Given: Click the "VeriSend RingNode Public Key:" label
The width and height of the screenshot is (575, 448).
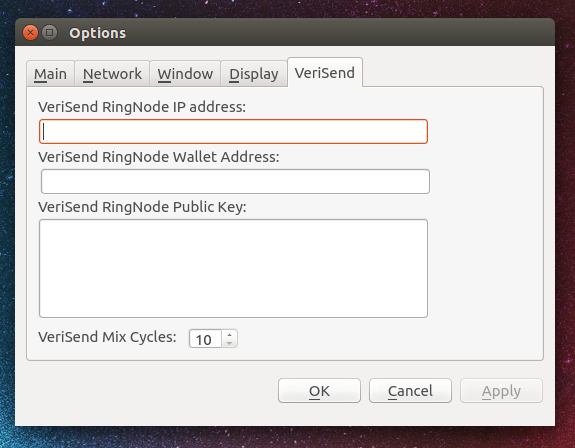Looking at the screenshot, I should [142, 207].
